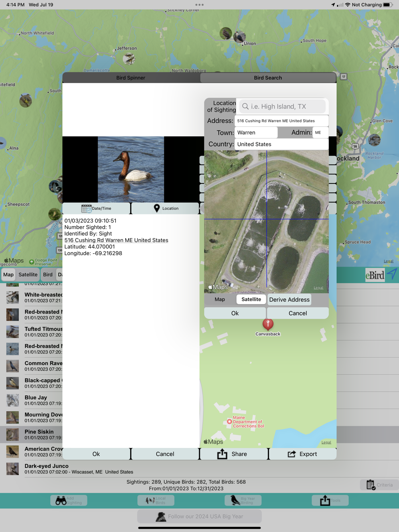Select the White-breasted Nuthatch row
The width and height of the screenshot is (399, 532).
coord(31,298)
